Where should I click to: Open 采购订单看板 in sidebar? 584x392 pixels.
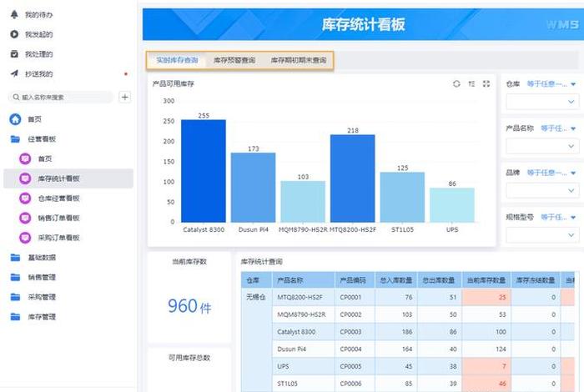(x=68, y=238)
